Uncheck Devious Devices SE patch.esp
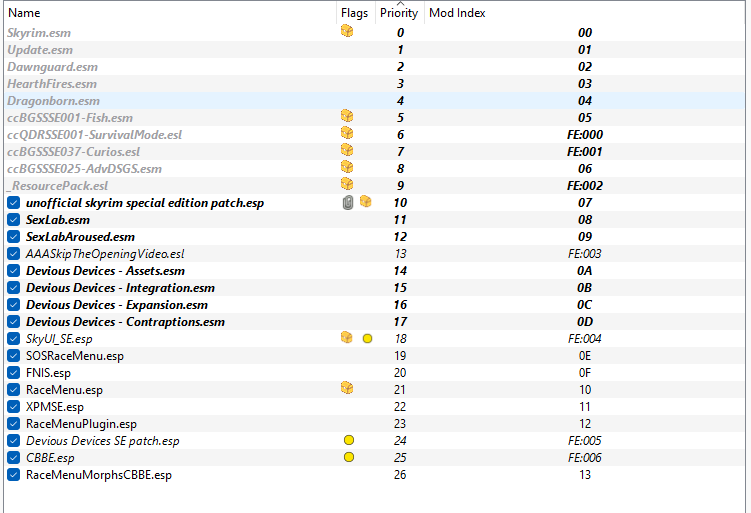Screen dimensions: 751x513 pyautogui.click(x=14, y=441)
